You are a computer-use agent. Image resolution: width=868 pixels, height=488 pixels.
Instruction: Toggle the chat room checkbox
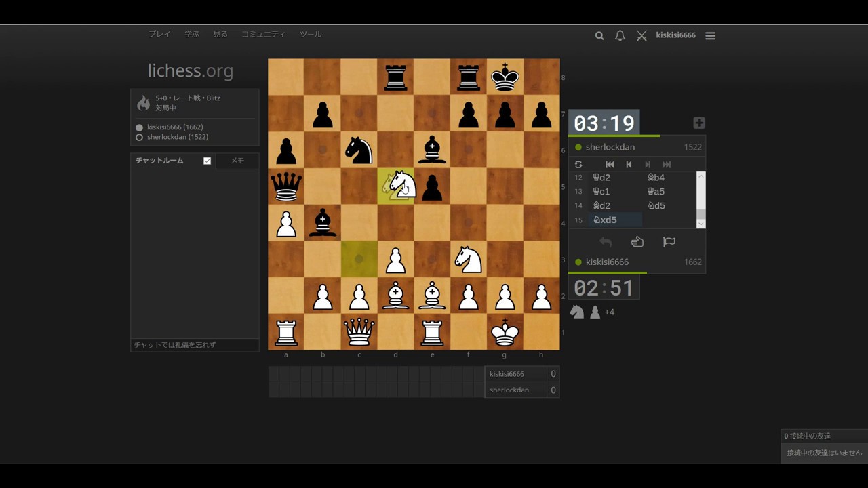pyautogui.click(x=207, y=161)
